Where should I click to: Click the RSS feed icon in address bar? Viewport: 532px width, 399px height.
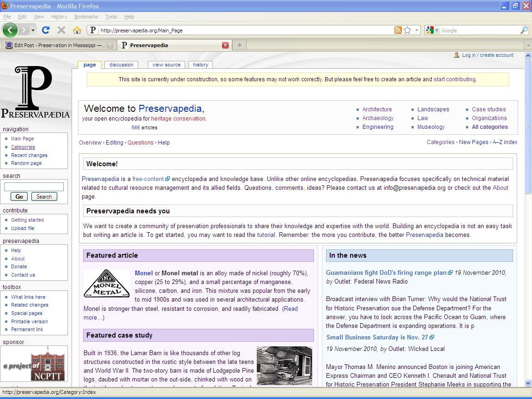pyautogui.click(x=398, y=30)
